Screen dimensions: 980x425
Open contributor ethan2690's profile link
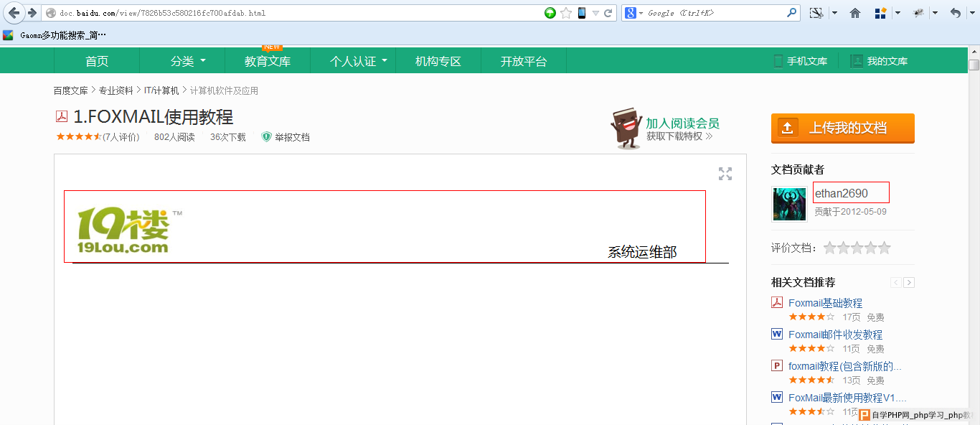842,193
